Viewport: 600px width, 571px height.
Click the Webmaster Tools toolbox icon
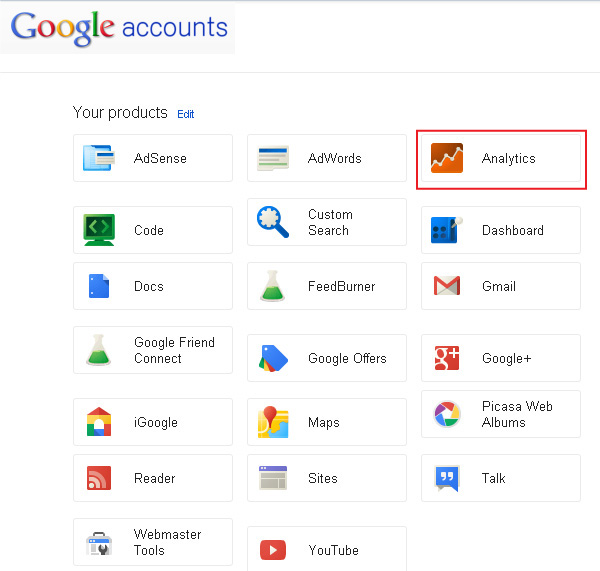tap(99, 543)
